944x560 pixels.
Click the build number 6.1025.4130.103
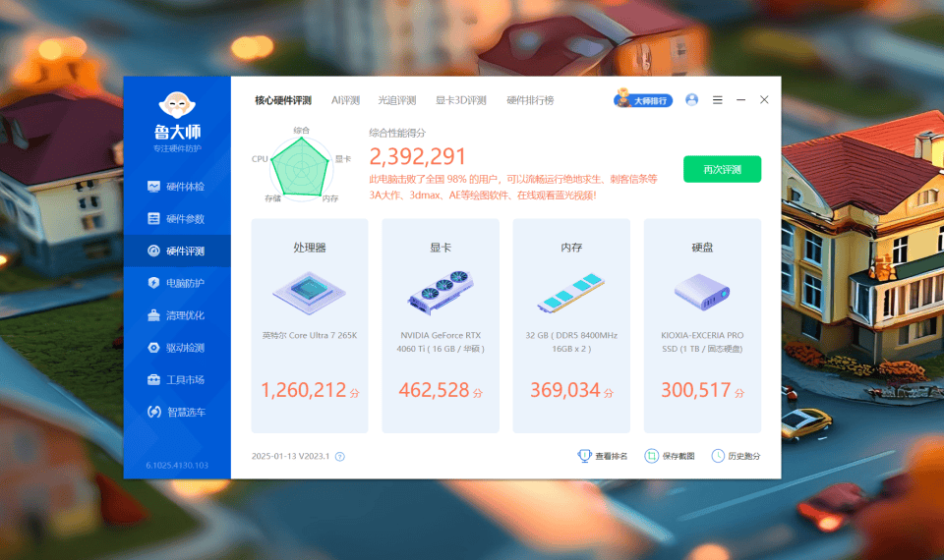[177, 465]
